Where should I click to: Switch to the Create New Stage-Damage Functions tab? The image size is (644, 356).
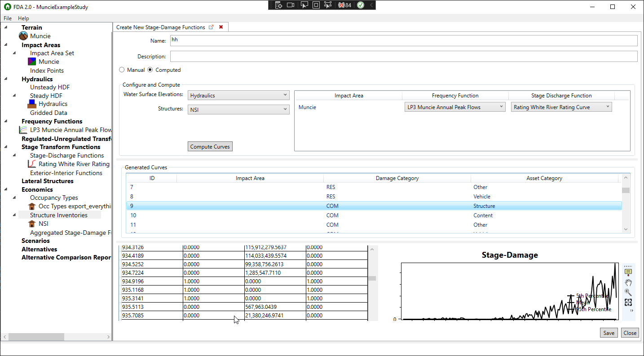coord(162,26)
